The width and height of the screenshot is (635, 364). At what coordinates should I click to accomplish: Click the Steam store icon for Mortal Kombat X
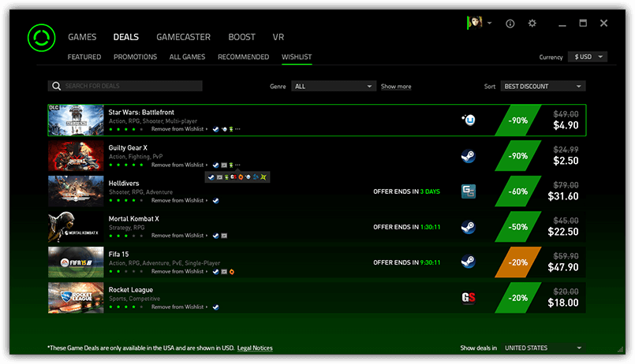click(469, 227)
